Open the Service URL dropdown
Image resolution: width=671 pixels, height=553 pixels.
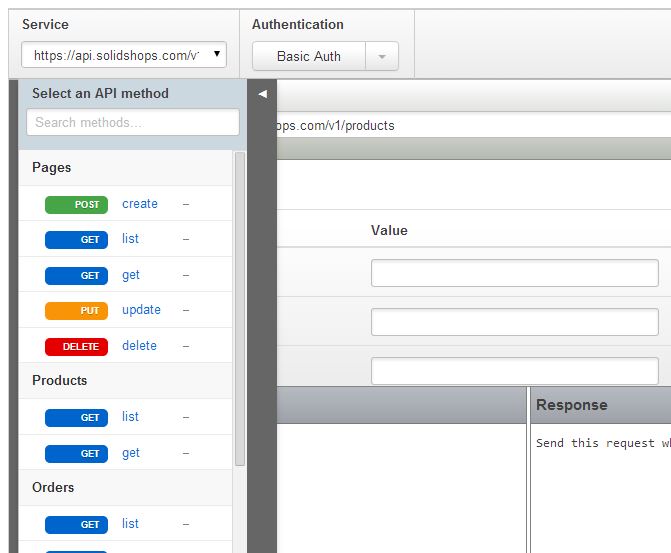[124, 55]
